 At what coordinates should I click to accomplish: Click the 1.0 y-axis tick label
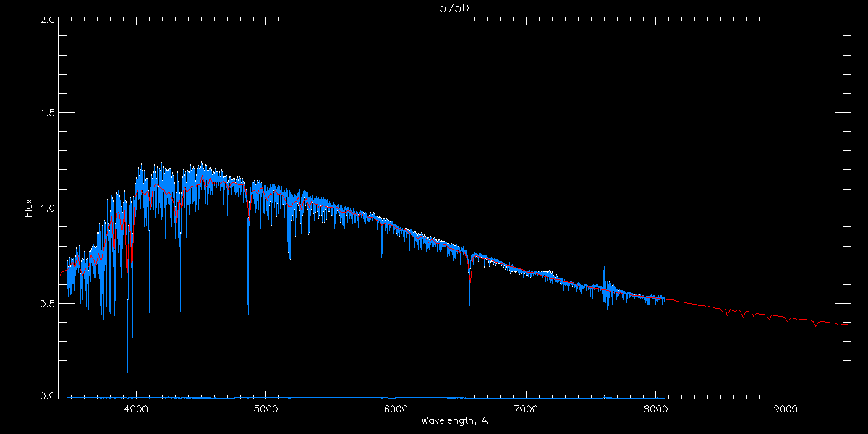coord(48,208)
